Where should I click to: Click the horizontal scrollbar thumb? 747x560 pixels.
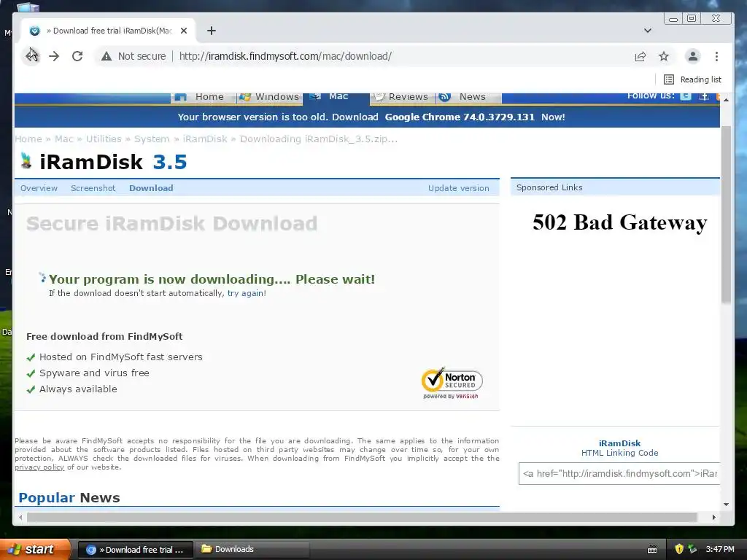(x=362, y=517)
